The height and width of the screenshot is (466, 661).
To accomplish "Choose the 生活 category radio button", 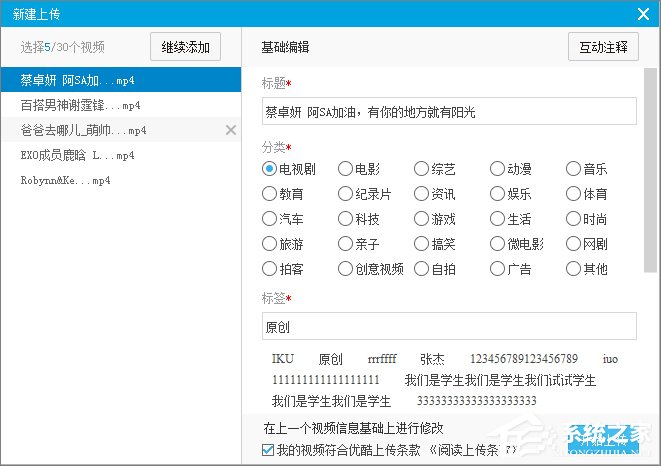I will pos(497,219).
